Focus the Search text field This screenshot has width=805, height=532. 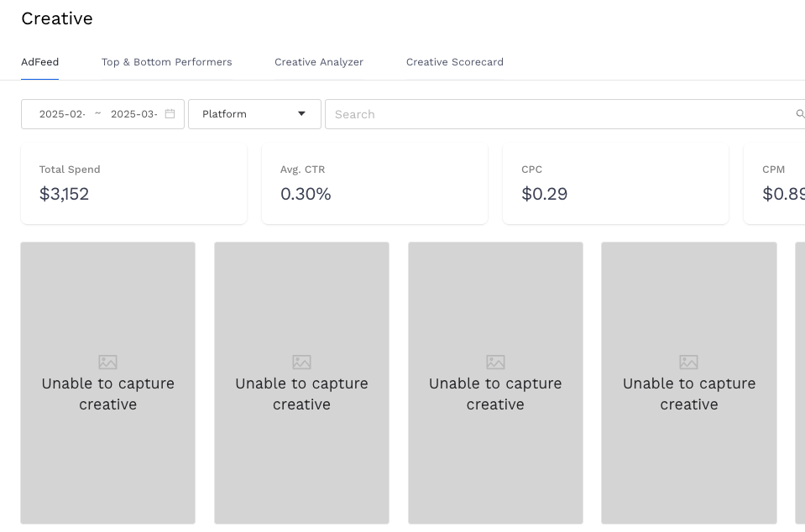tap(554, 114)
